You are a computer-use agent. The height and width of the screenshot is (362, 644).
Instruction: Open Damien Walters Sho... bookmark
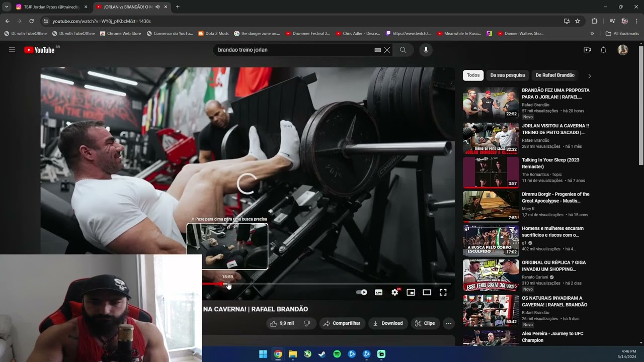point(521,34)
